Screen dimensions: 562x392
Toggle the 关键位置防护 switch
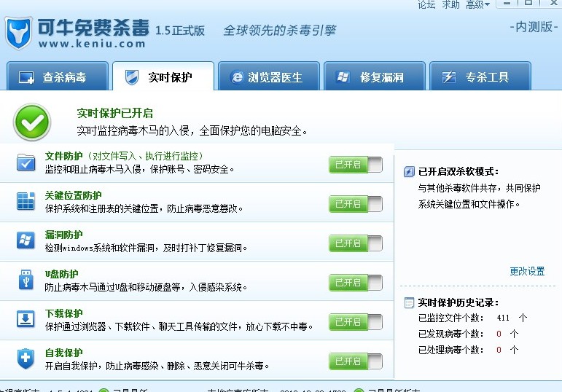pyautogui.click(x=356, y=204)
